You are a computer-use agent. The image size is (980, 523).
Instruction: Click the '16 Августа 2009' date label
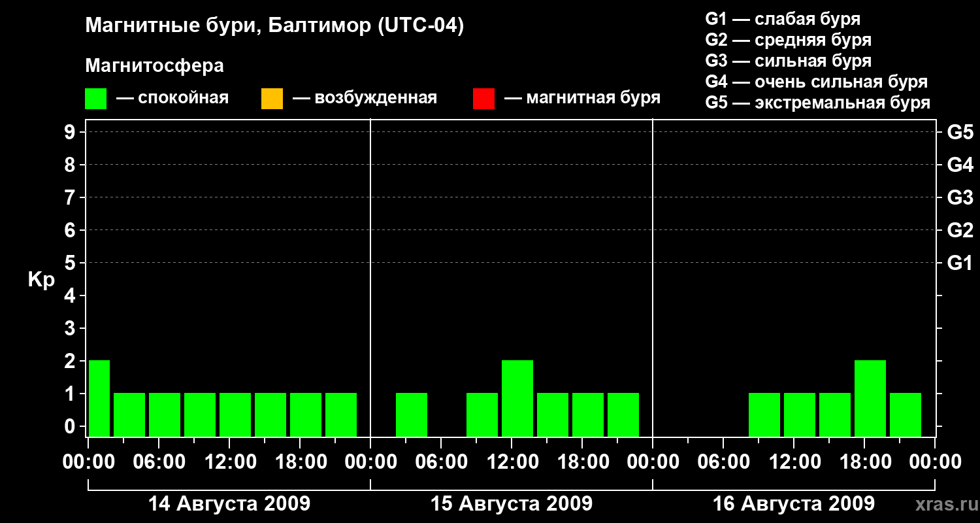point(794,504)
